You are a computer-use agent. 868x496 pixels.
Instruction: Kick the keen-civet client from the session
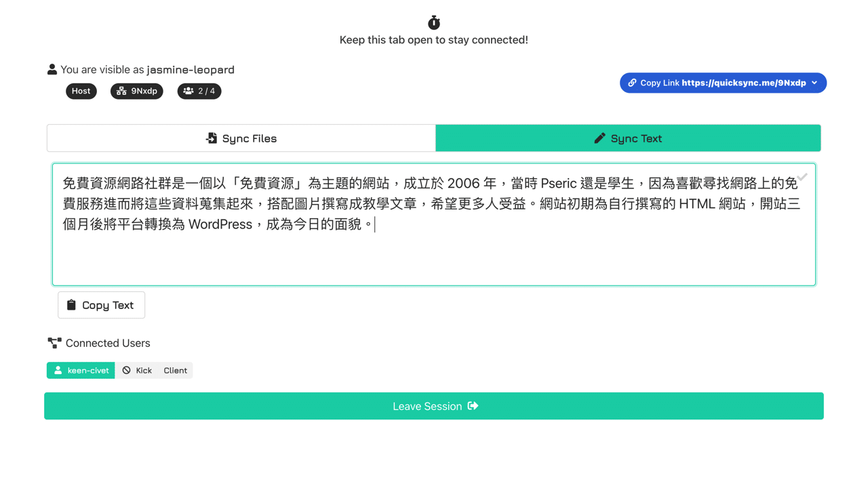(140, 370)
